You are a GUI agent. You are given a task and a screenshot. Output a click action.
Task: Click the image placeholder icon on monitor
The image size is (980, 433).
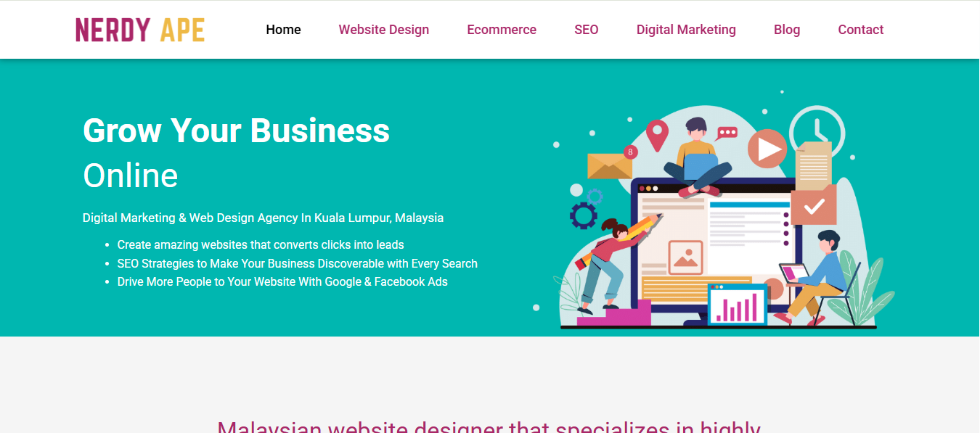pos(685,257)
